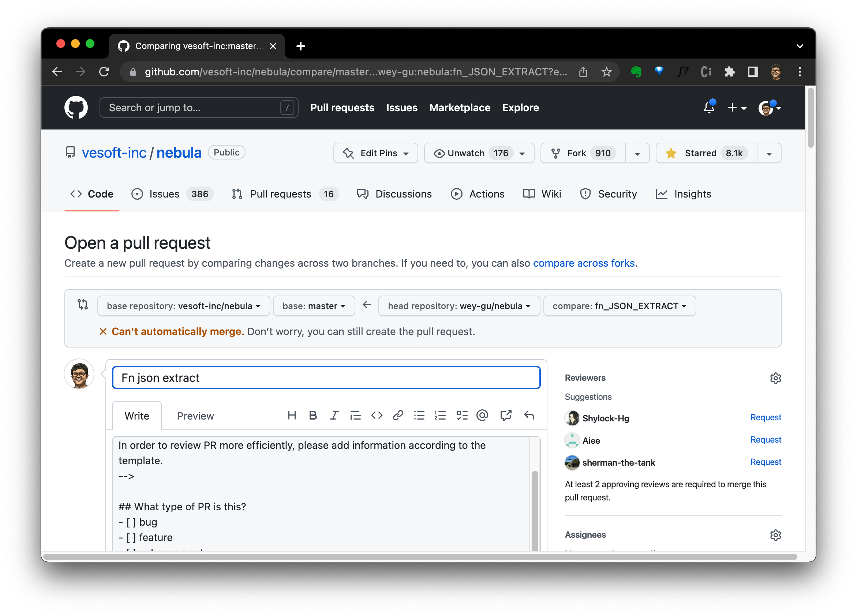This screenshot has width=857, height=616.
Task: Add a link in editor toolbar
Action: point(398,416)
